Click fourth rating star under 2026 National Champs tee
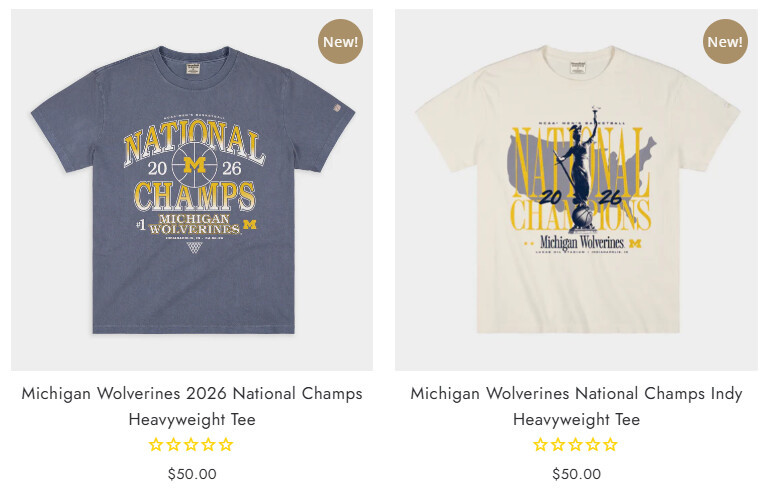 pos(208,445)
